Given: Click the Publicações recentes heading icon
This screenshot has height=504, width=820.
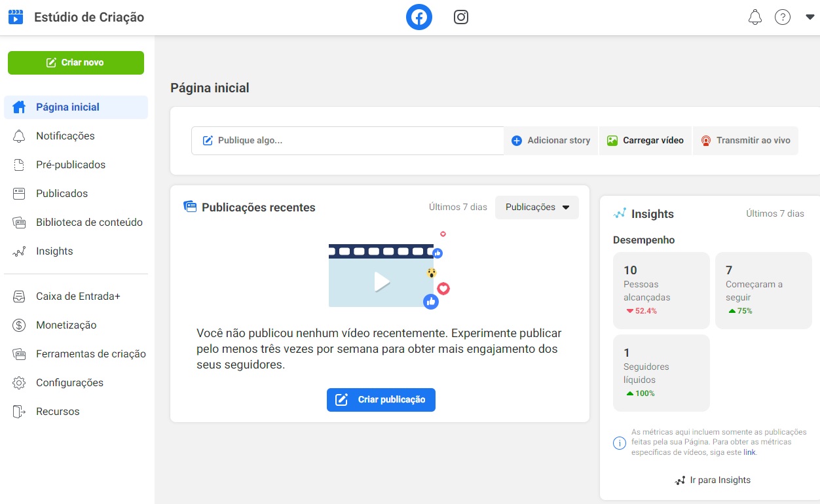Looking at the screenshot, I should 190,207.
